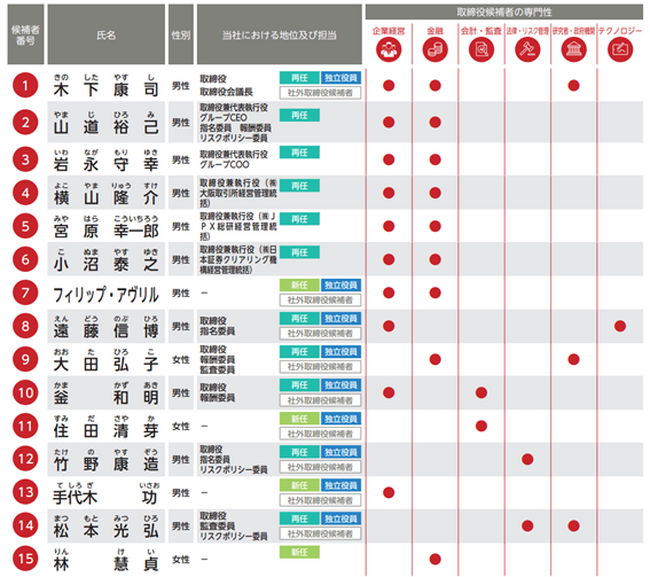Select candidate number 7 red badge
The image size is (650, 577).
25,293
